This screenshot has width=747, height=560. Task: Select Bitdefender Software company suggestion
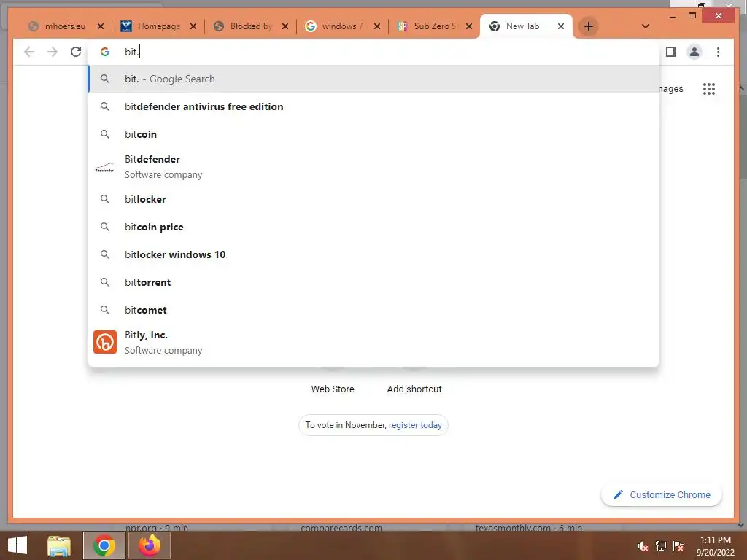click(x=373, y=167)
